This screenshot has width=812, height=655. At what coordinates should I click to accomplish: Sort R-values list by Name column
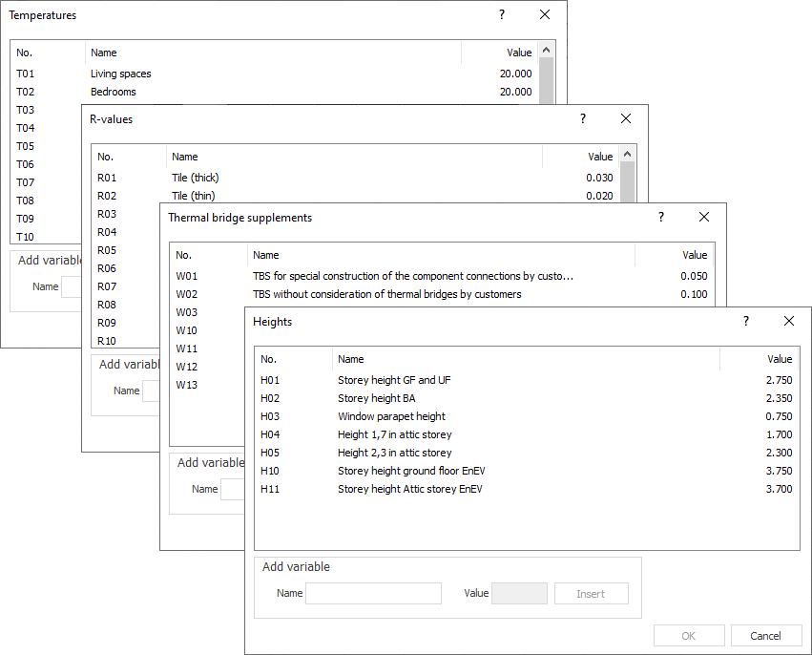(x=354, y=157)
